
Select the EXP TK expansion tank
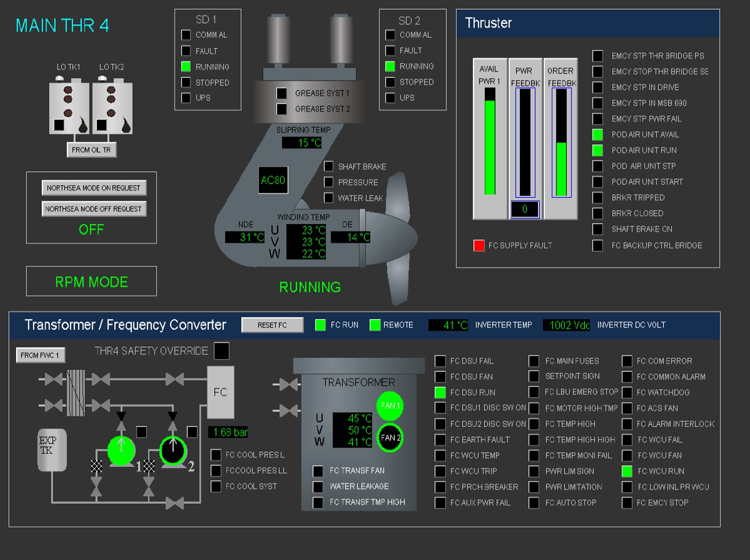coord(51,449)
